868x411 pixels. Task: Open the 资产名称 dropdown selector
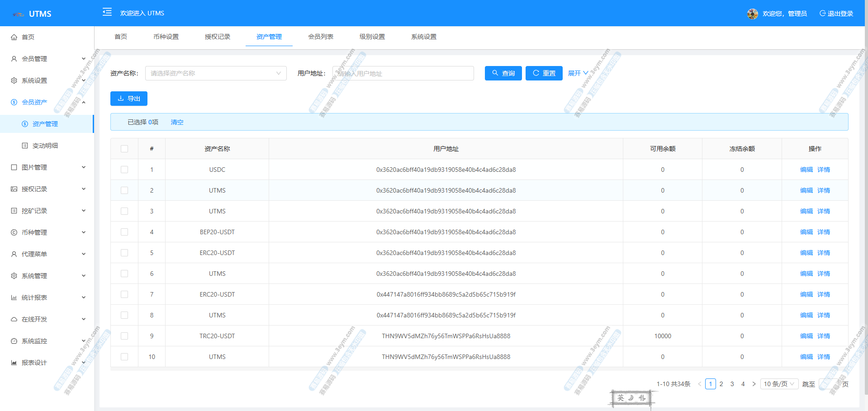216,73
